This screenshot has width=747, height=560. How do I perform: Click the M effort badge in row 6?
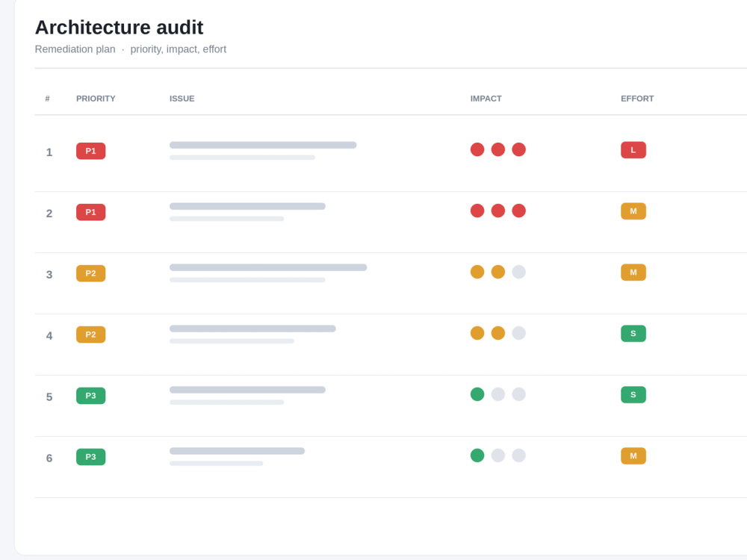[x=633, y=455]
